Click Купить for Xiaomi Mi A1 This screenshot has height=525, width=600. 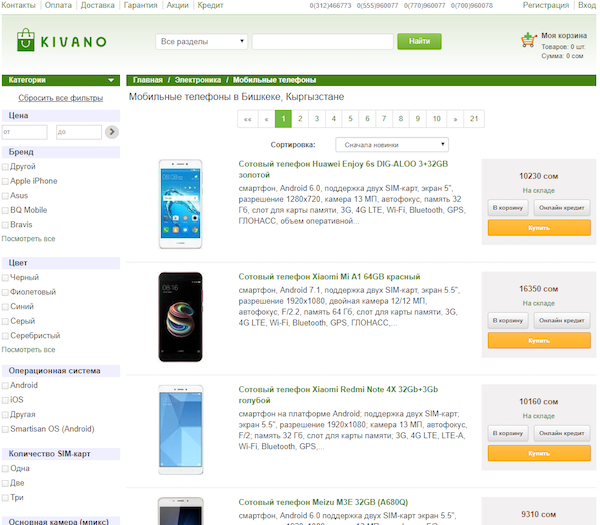[539, 341]
